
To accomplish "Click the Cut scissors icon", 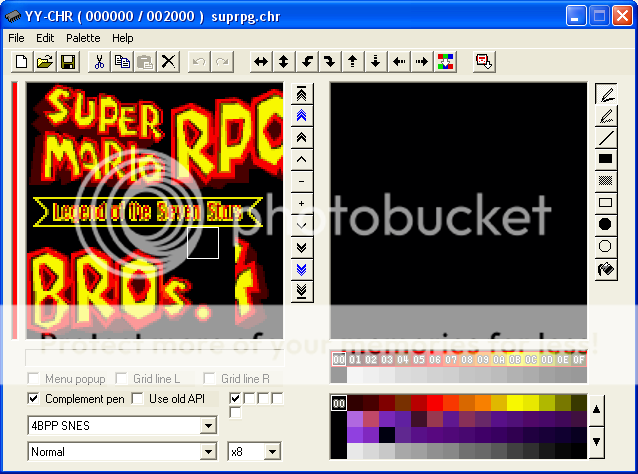I will [99, 62].
